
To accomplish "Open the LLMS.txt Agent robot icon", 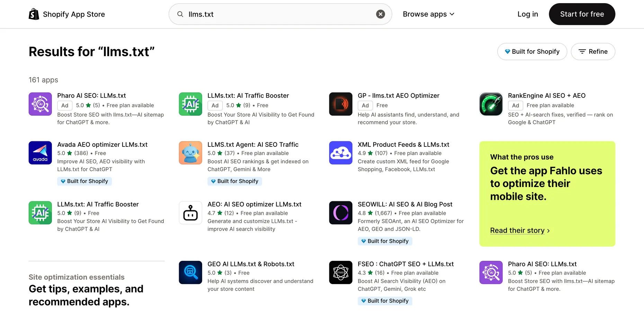I will pyautogui.click(x=190, y=153).
